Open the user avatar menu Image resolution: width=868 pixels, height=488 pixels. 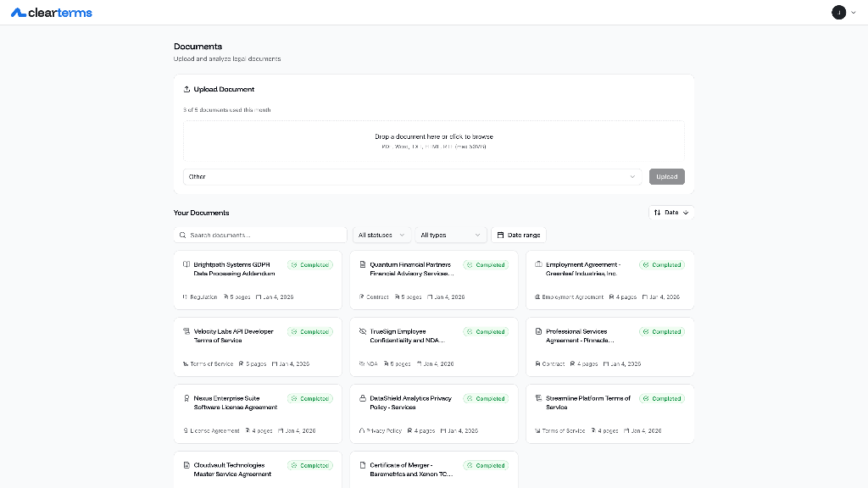coord(838,12)
